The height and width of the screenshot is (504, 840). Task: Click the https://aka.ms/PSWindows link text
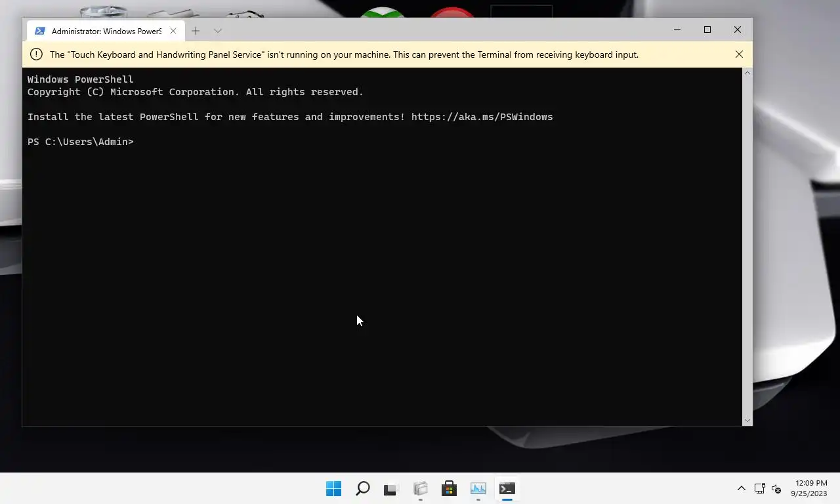click(482, 117)
